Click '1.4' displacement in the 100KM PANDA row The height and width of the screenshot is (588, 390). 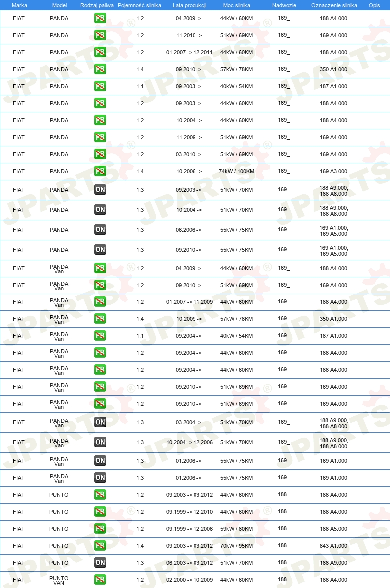[140, 171]
